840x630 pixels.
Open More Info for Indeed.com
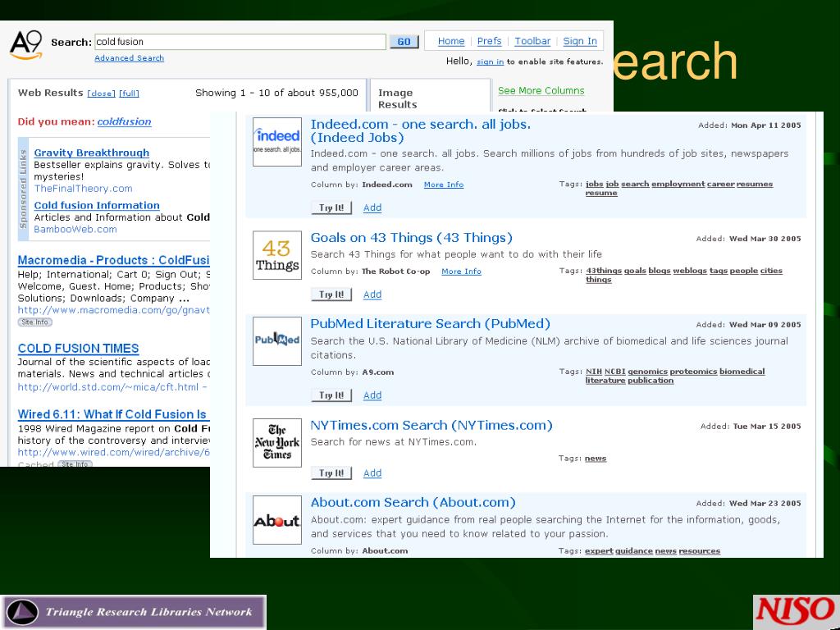444,185
